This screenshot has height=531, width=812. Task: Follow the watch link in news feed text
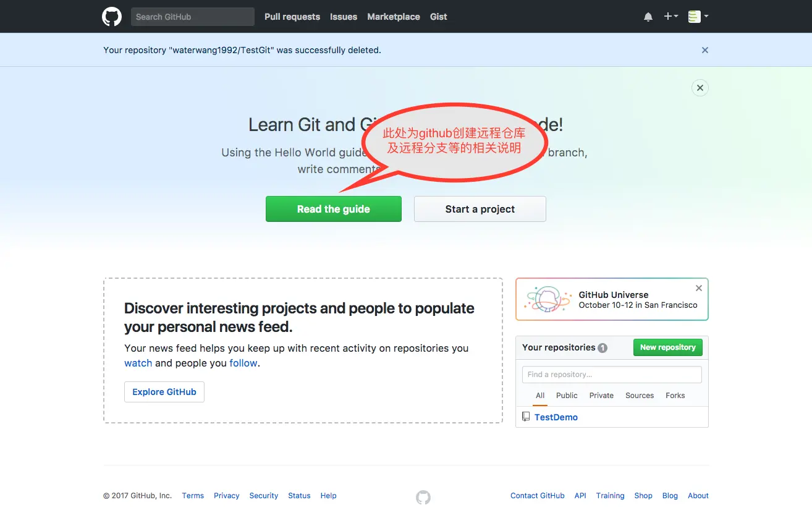[x=138, y=363]
